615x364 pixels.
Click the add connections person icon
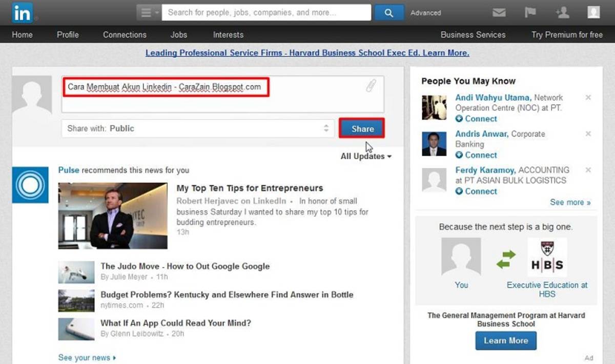(x=562, y=13)
